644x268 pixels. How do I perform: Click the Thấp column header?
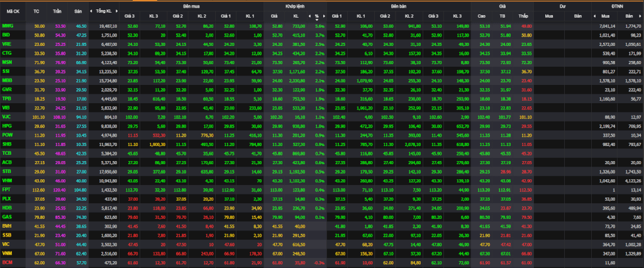(x=523, y=16)
